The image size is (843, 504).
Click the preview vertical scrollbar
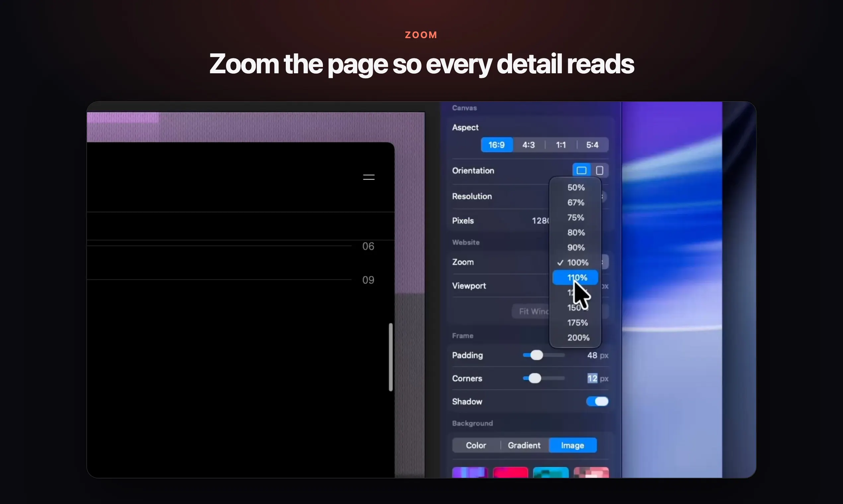(x=391, y=357)
